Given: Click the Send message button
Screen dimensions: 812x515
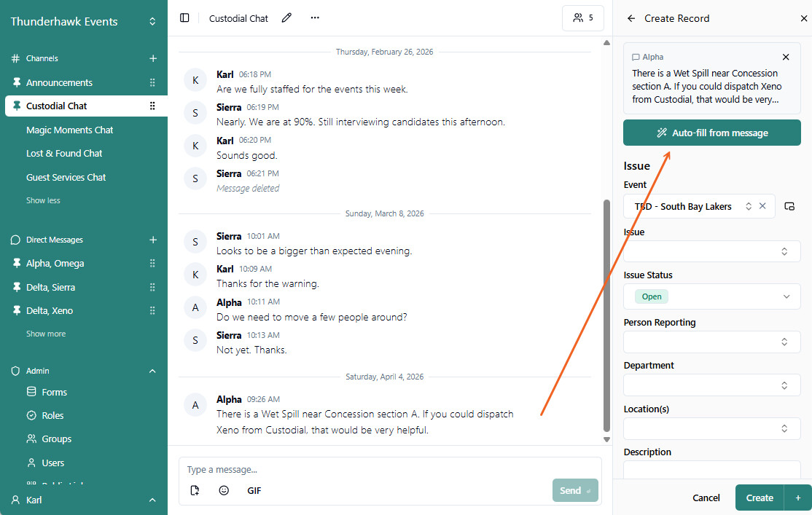Looking at the screenshot, I should (x=575, y=490).
